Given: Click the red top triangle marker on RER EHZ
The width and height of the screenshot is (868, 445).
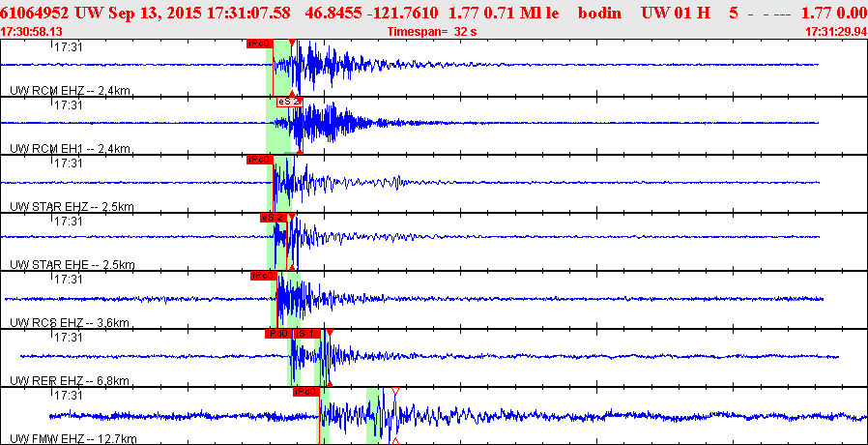Looking at the screenshot, I should click(x=330, y=332).
